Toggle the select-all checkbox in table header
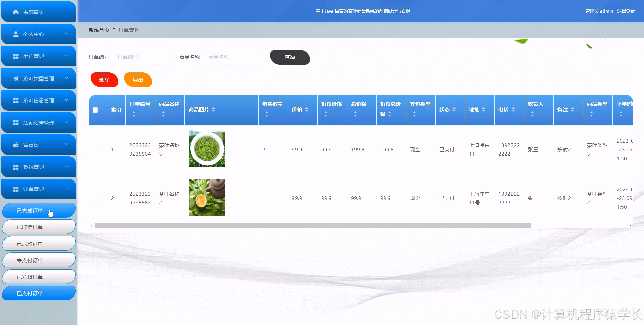The width and height of the screenshot is (644, 325). point(95,110)
